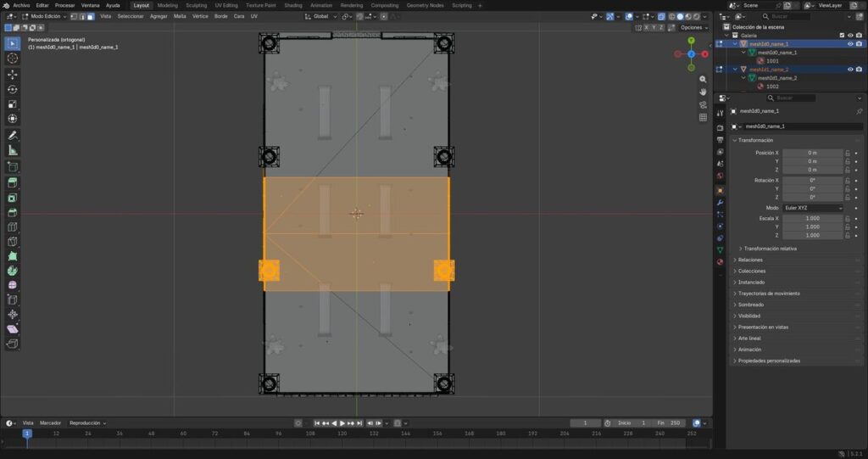Select the Measure tool
This screenshot has height=459, width=868.
[13, 150]
